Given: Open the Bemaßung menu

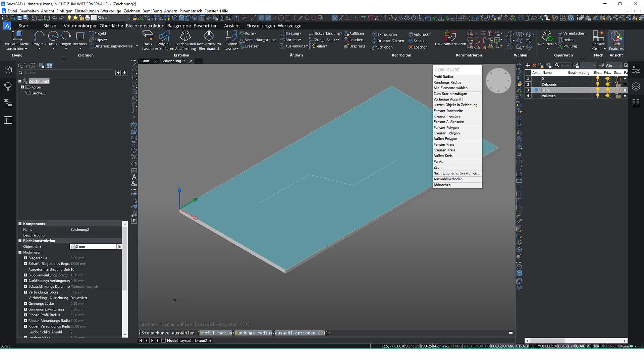Looking at the screenshot, I should point(152,11).
